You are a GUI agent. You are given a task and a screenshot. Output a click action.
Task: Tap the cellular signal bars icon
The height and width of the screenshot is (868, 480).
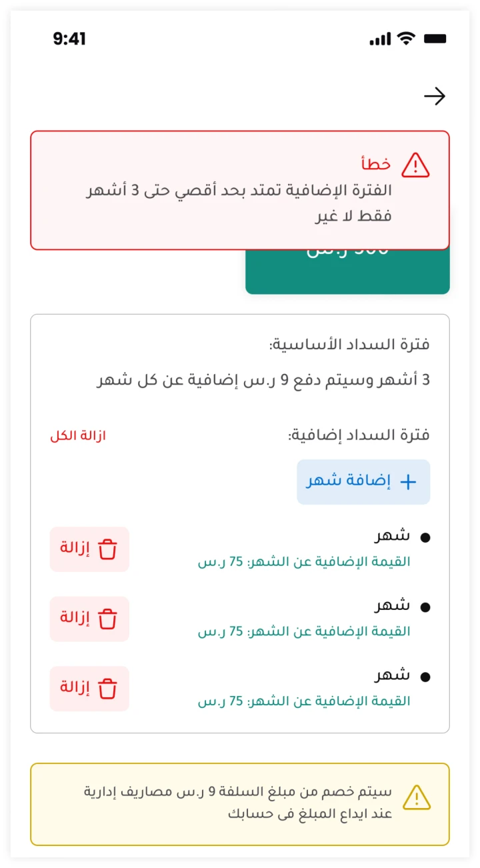pyautogui.click(x=380, y=39)
